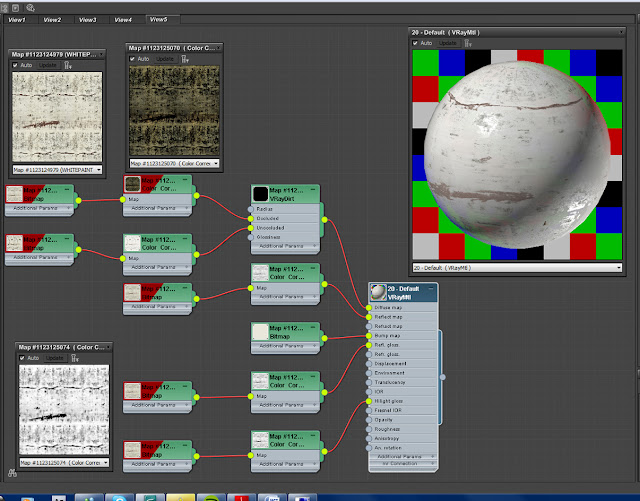This screenshot has width=640, height=501.
Task: Click Select by Material sphere-cursor icon
Action: [30, 8]
